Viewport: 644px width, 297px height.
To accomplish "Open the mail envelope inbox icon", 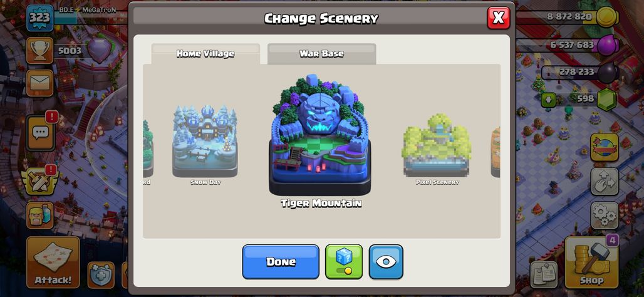I will coord(40,83).
